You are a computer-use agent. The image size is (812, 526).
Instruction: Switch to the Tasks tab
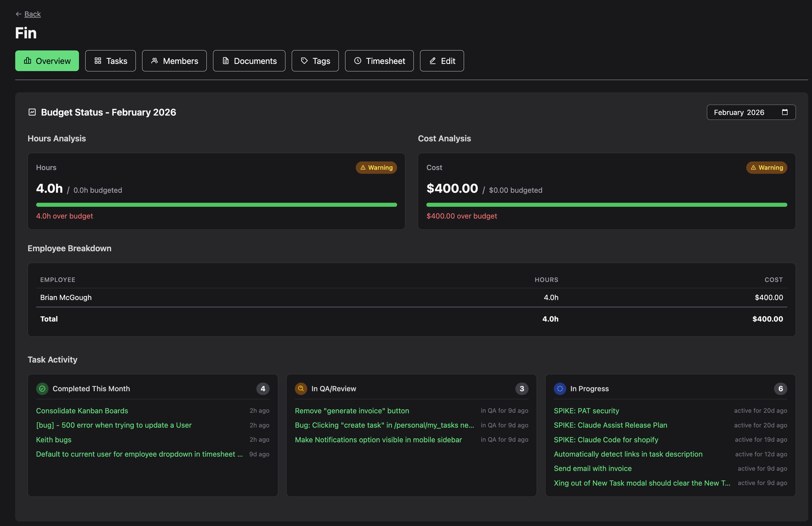coord(110,61)
